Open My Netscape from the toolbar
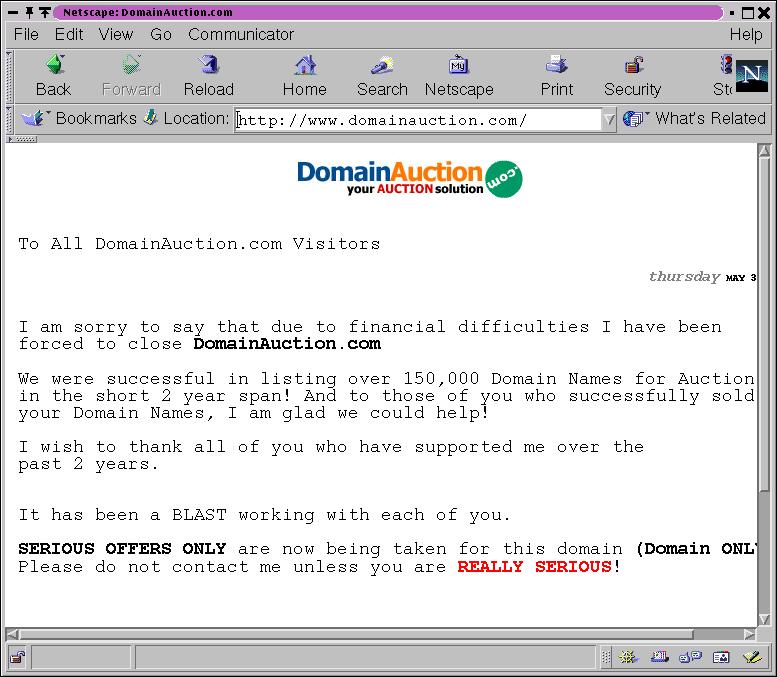 tap(459, 76)
